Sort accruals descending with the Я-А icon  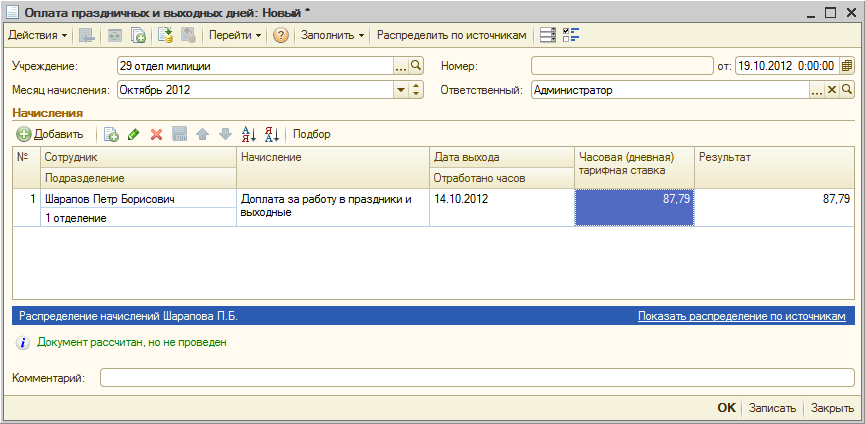coord(272,134)
